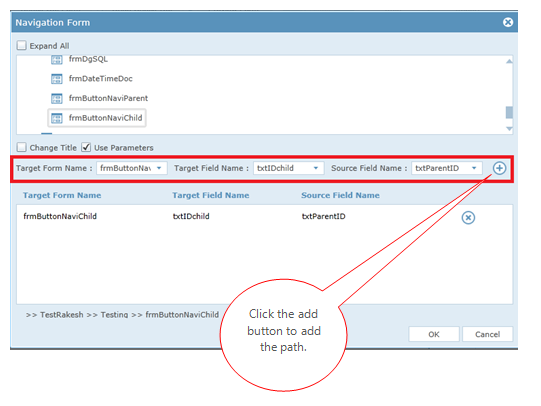
Task: Close the Navigation Form dialog
Action: [508, 22]
